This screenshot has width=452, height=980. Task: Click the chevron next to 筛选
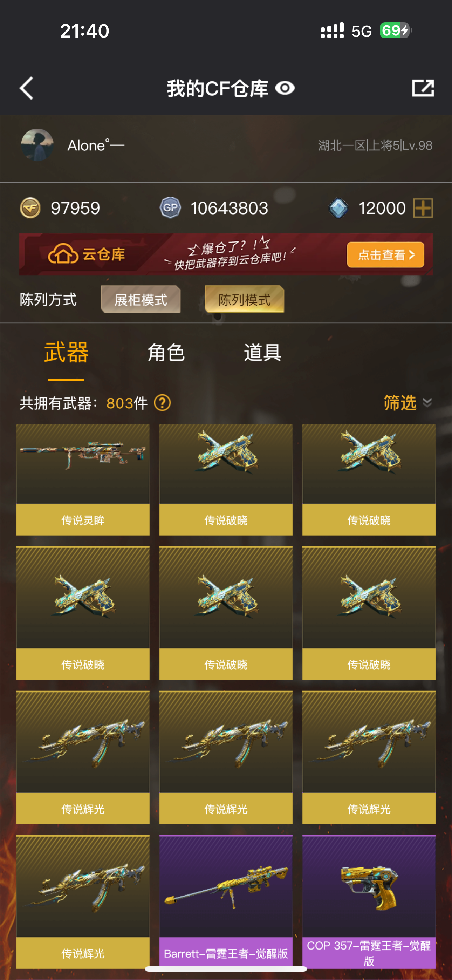click(x=427, y=403)
